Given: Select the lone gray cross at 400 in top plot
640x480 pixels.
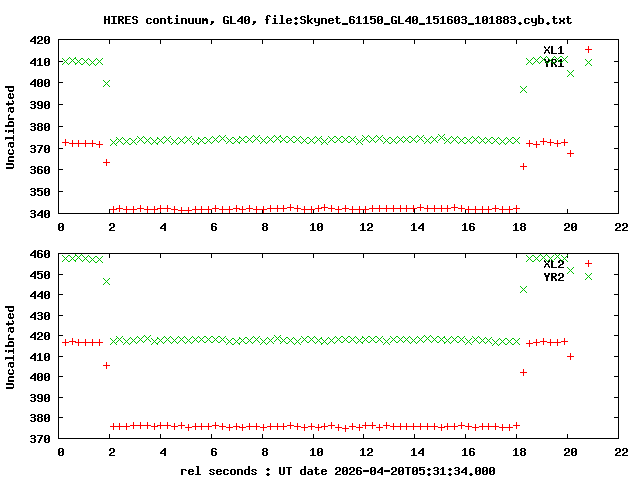Looking at the screenshot, I should tap(106, 83).
